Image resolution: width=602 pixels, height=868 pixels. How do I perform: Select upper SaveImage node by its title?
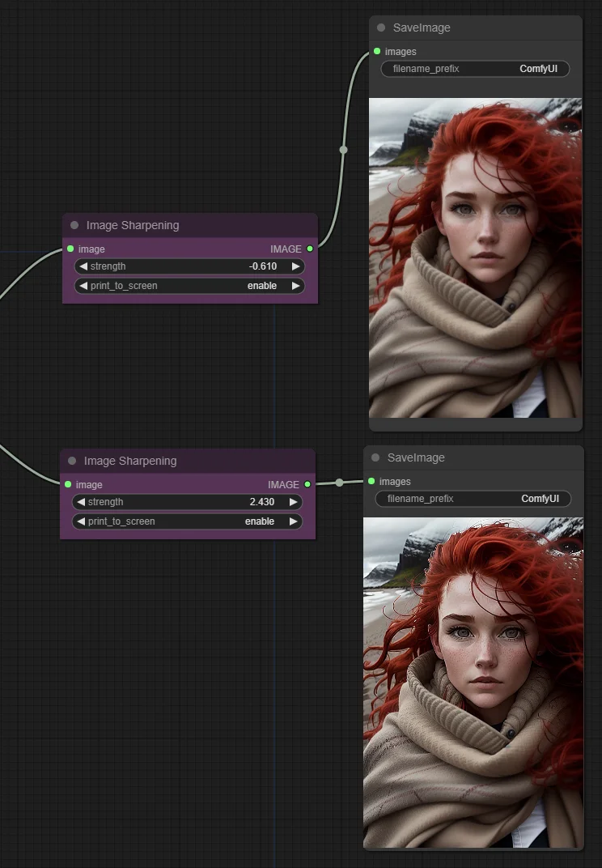(422, 28)
